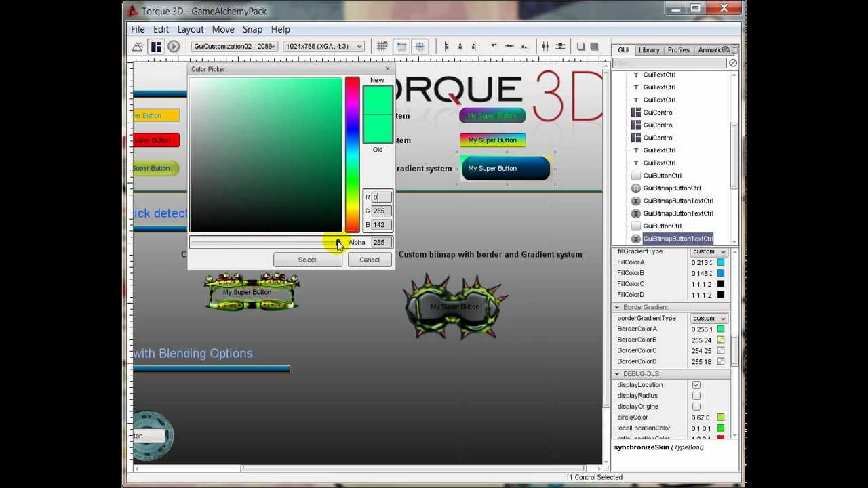The image size is (868, 488).
Task: Open the BorderColorA green swatch
Action: [721, 329]
